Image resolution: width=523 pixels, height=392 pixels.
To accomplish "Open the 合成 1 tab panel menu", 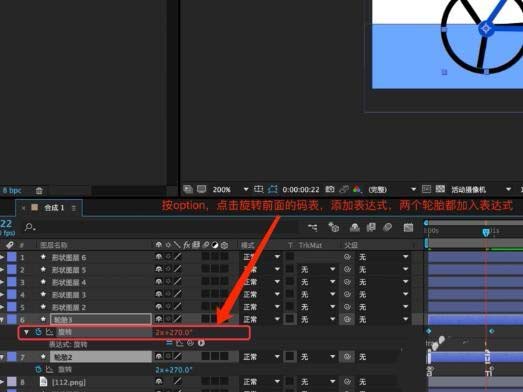I will 74,208.
